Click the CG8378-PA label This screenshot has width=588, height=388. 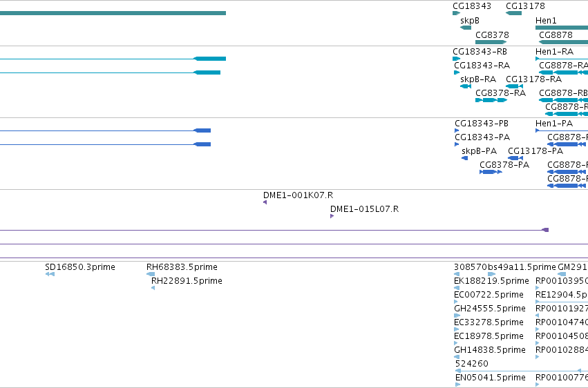tap(504, 165)
